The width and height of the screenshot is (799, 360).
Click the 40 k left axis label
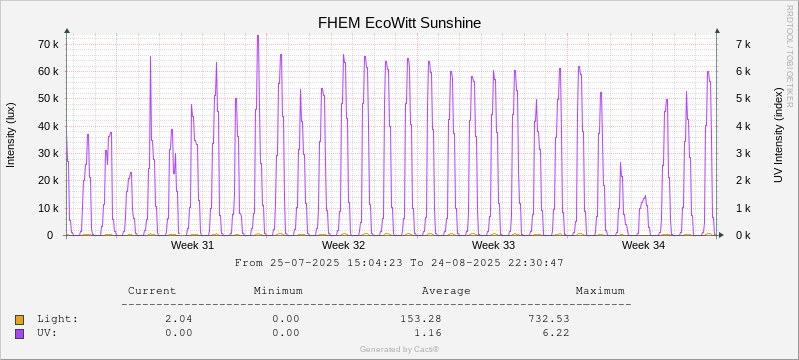click(49, 126)
